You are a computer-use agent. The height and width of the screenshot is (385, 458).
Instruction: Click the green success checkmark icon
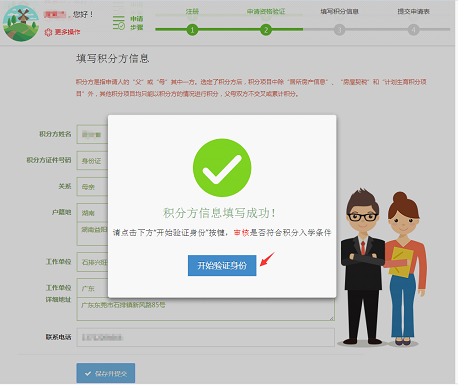click(222, 168)
